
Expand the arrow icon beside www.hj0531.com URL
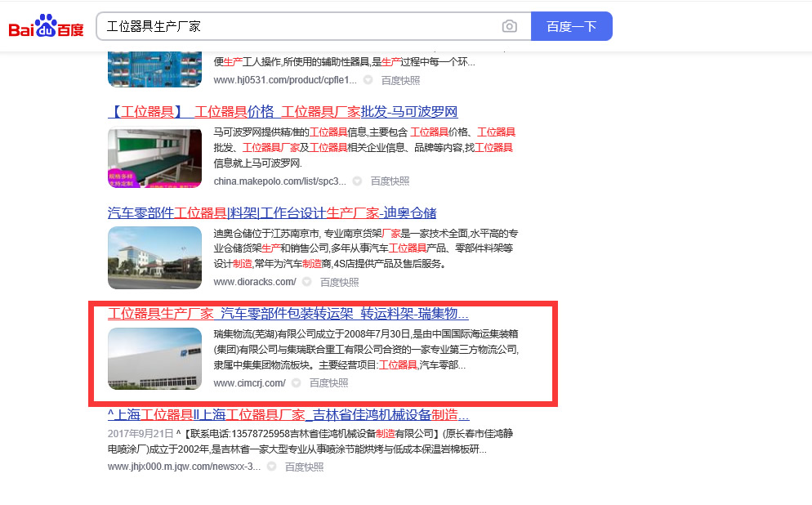pyautogui.click(x=368, y=80)
